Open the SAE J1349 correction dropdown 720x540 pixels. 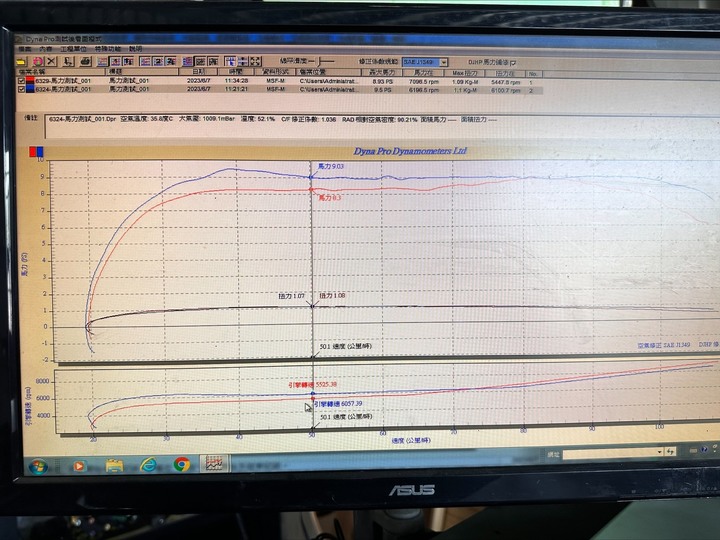444,62
